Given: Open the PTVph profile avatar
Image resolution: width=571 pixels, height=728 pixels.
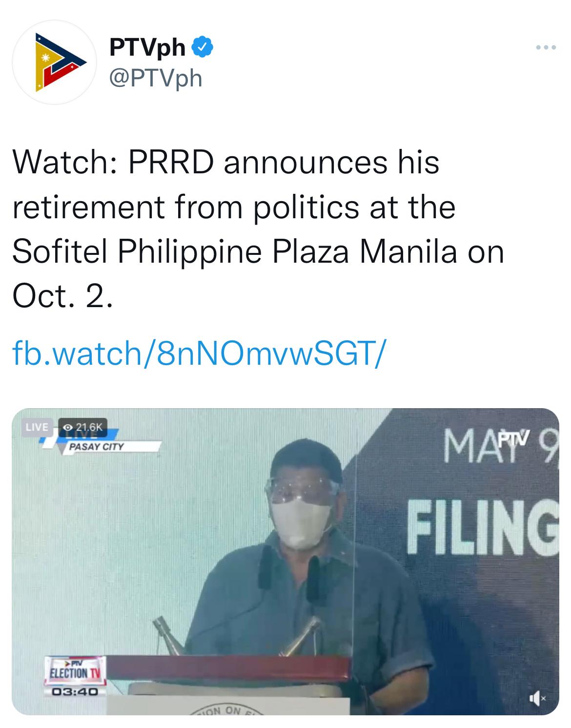Looking at the screenshot, I should [x=54, y=62].
